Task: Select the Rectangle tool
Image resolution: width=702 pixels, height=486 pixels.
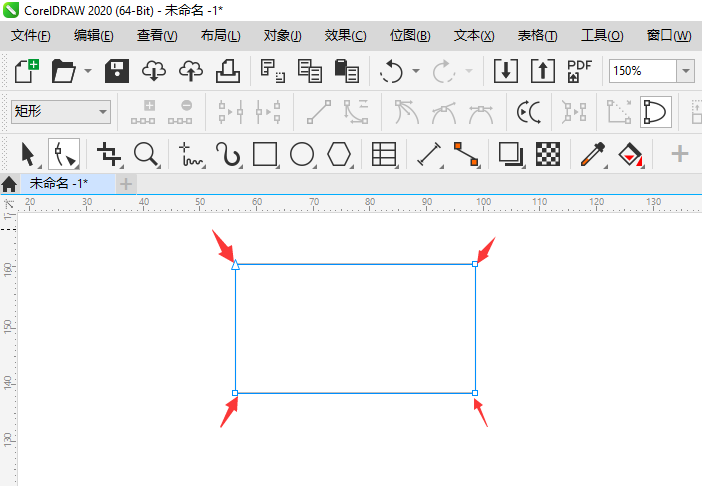Action: [x=265, y=154]
